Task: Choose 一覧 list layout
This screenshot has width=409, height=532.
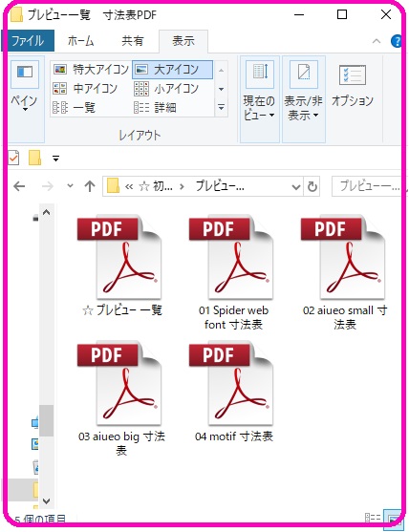Action: pyautogui.click(x=74, y=108)
